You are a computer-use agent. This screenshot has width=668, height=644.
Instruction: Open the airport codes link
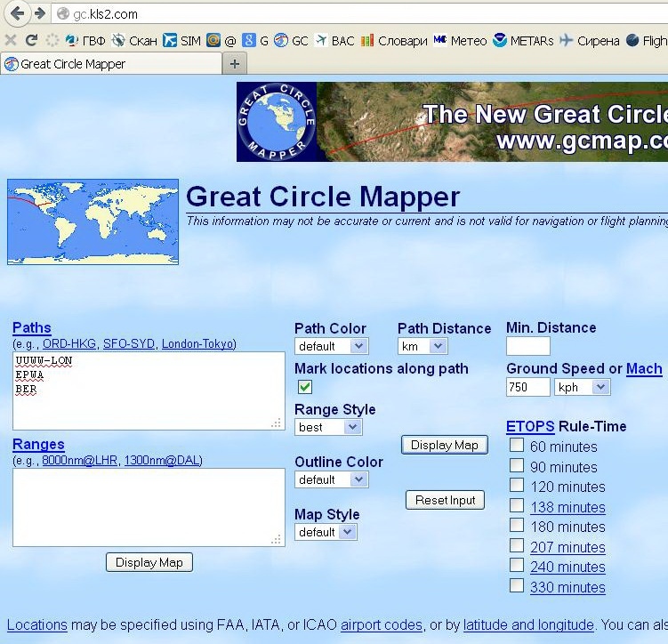click(382, 624)
